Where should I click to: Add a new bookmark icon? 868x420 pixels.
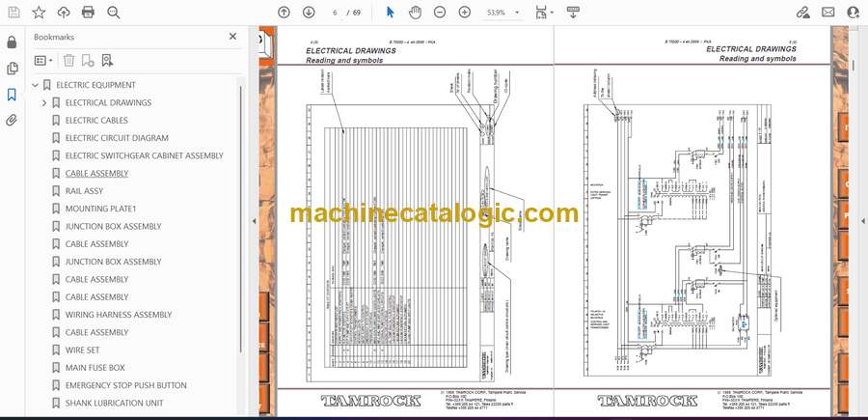pos(88,61)
